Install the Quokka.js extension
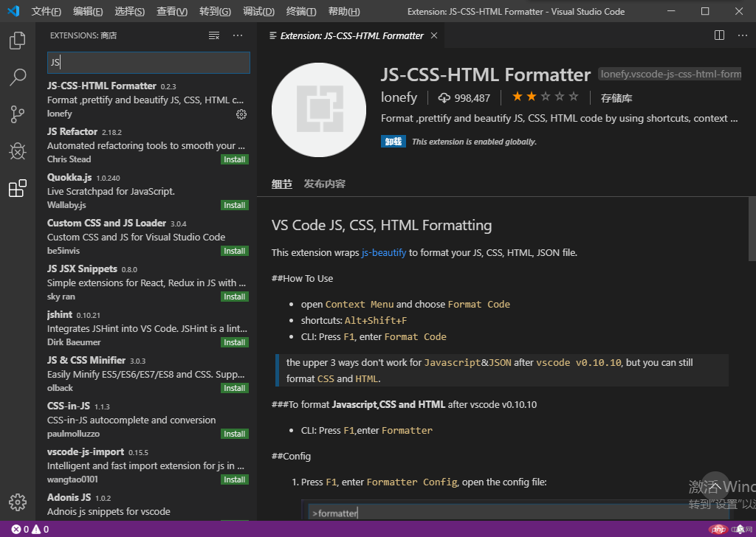Image resolution: width=756 pixels, height=537 pixels. (x=235, y=205)
